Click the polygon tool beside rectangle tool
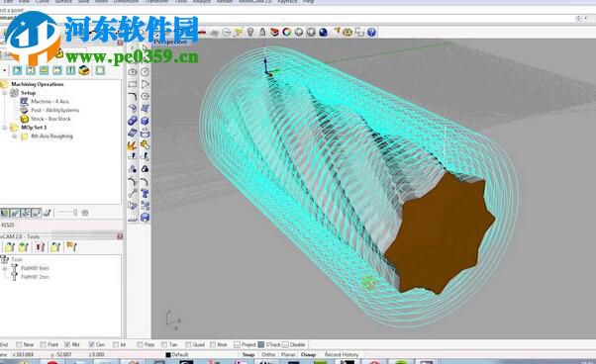This screenshot has width=596, height=364. pos(145,84)
